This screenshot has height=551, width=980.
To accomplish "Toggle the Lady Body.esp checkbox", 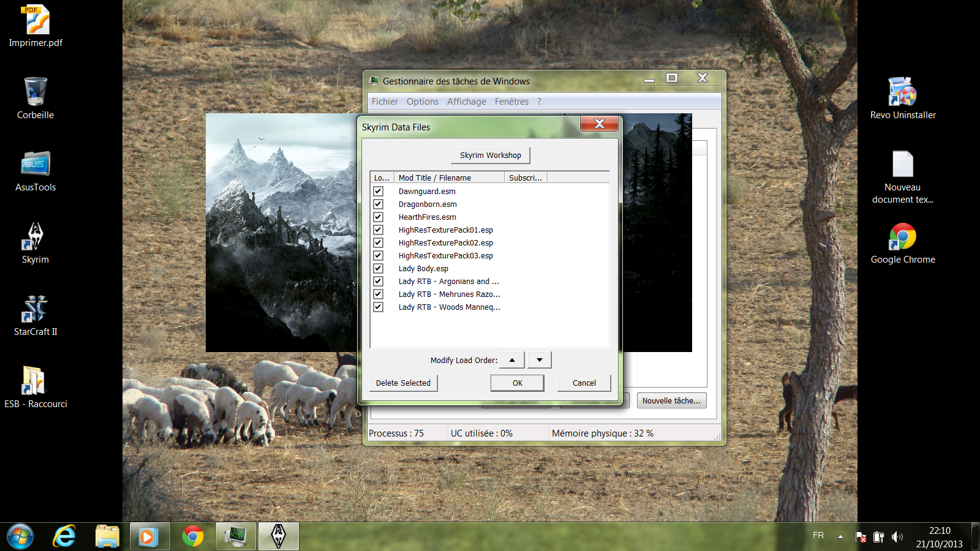I will tap(379, 268).
